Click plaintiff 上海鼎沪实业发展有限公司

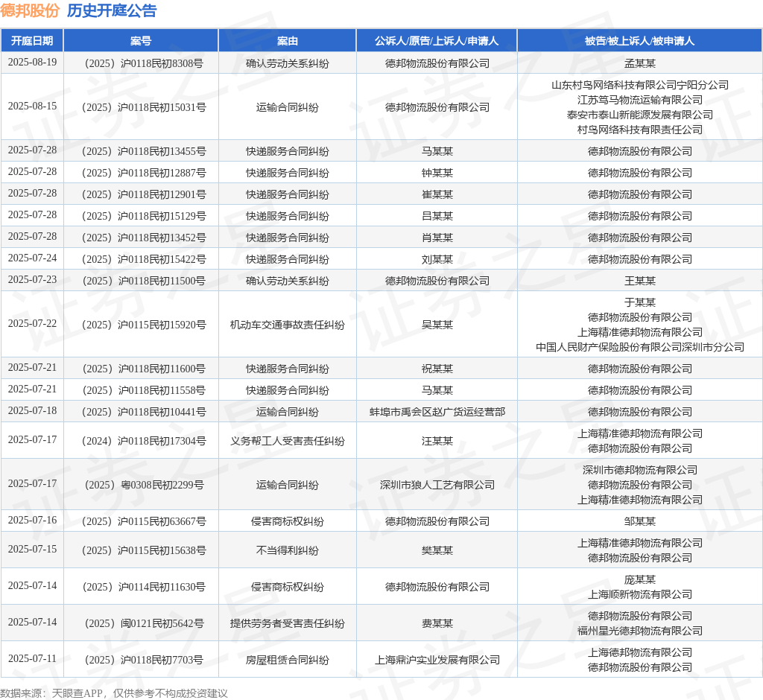pyautogui.click(x=437, y=660)
